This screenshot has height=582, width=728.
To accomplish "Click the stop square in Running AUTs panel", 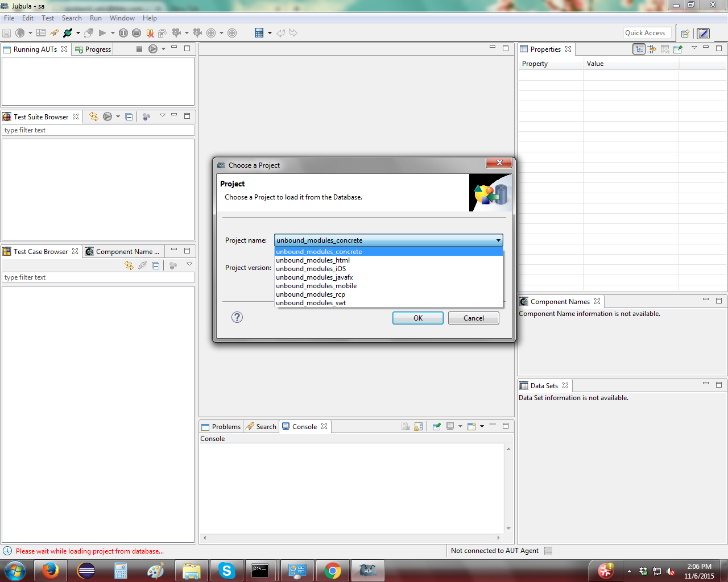I will click(139, 49).
